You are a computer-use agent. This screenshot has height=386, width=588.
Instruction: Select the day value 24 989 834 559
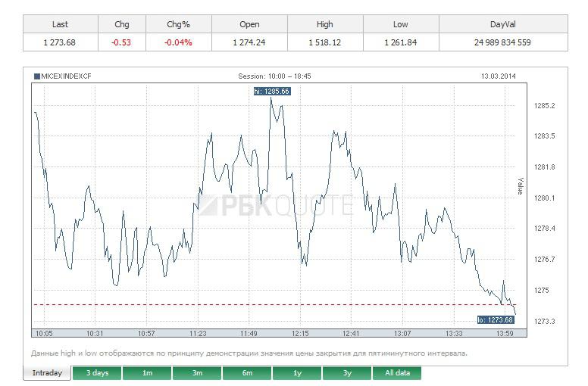tap(502, 42)
